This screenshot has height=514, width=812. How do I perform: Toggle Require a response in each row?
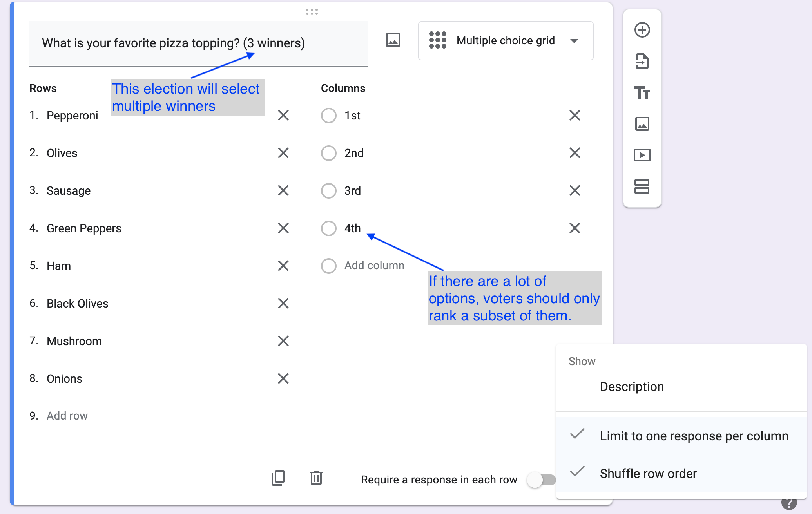542,480
